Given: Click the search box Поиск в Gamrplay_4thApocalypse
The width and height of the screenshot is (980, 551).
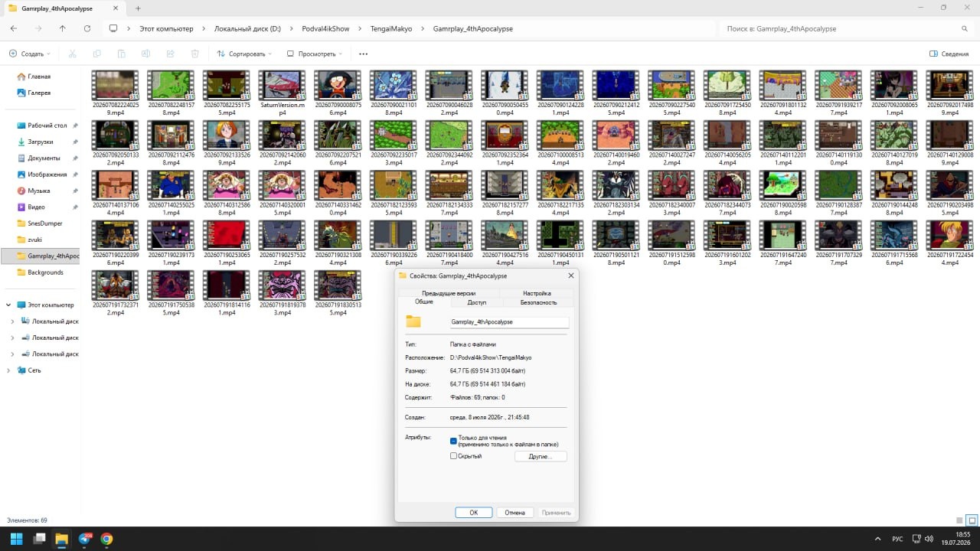Looking at the screenshot, I should coord(846,28).
